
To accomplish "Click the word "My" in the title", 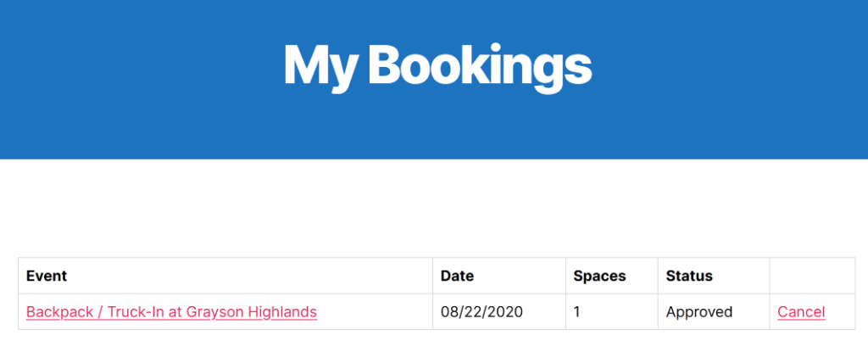I will pyautogui.click(x=319, y=66).
